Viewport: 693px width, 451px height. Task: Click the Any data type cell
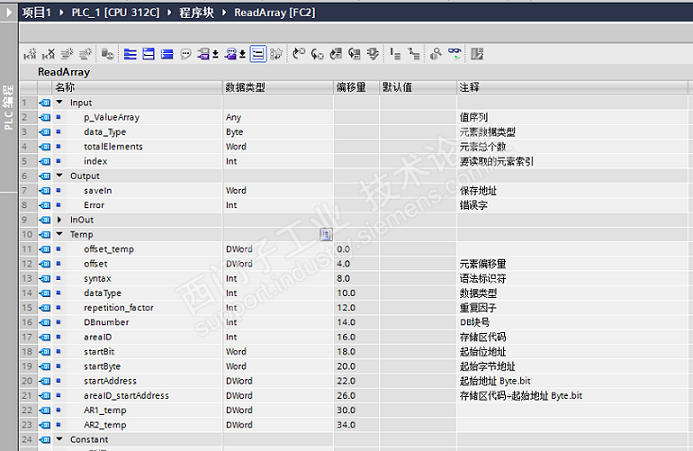pos(278,117)
